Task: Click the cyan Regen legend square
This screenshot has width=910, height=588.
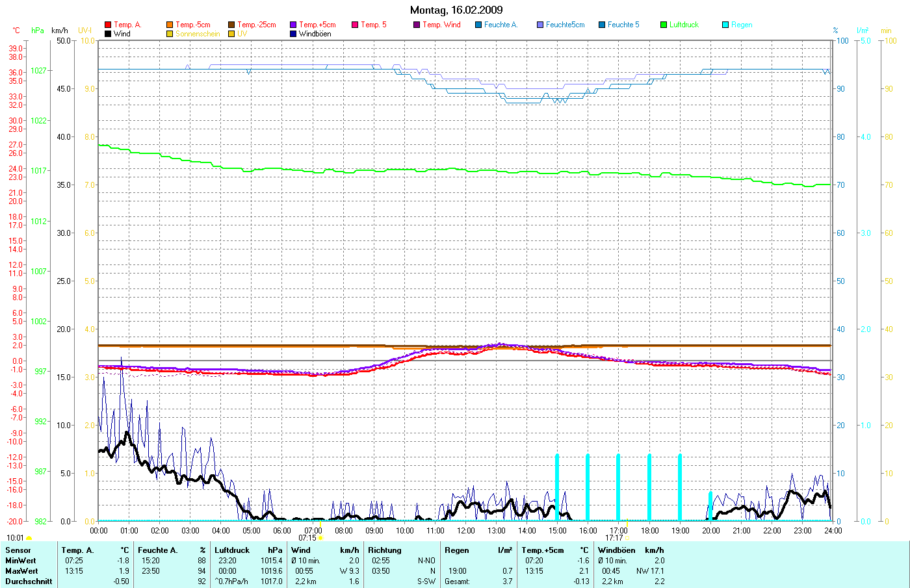Action: point(725,25)
